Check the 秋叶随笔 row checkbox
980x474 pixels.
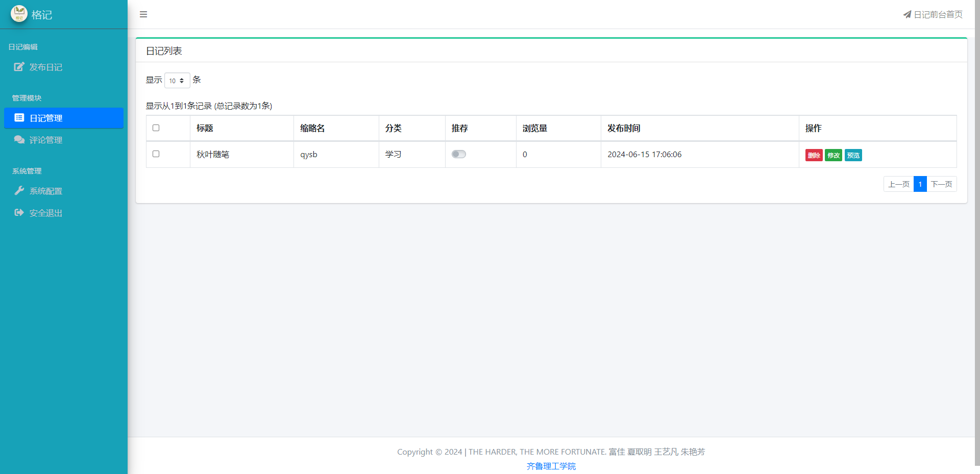pos(156,154)
